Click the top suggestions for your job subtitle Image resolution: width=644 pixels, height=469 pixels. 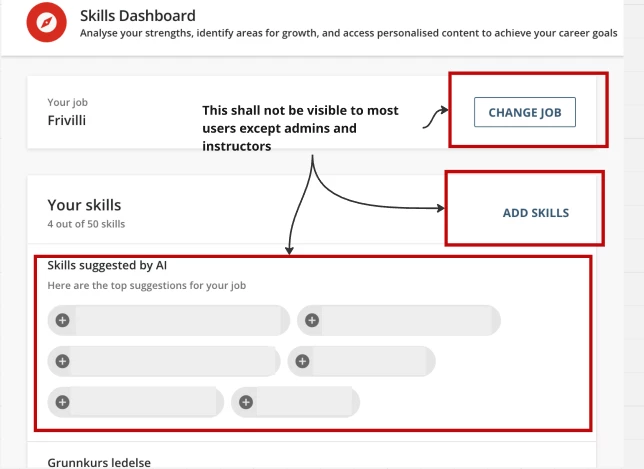point(147,286)
